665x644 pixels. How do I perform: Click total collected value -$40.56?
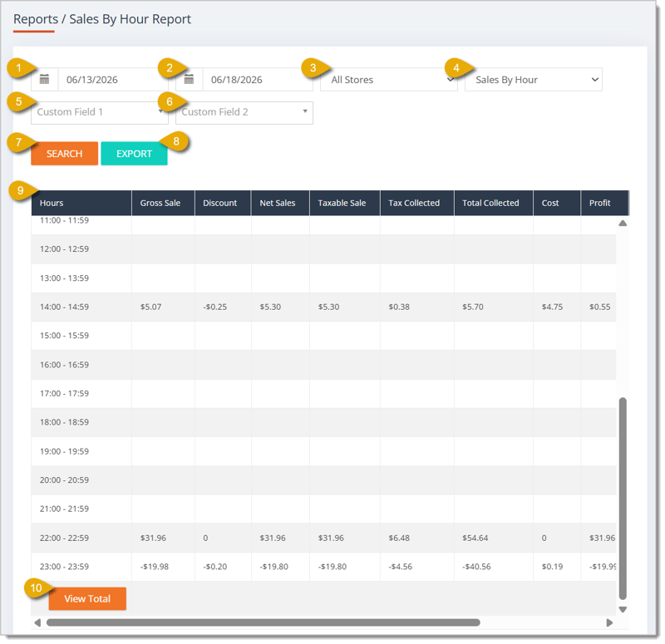476,567
